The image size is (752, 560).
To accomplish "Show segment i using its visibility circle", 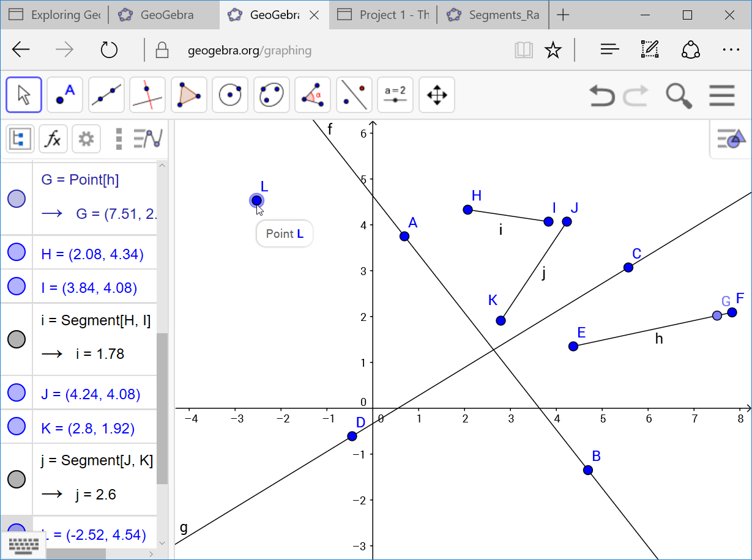I will click(17, 338).
